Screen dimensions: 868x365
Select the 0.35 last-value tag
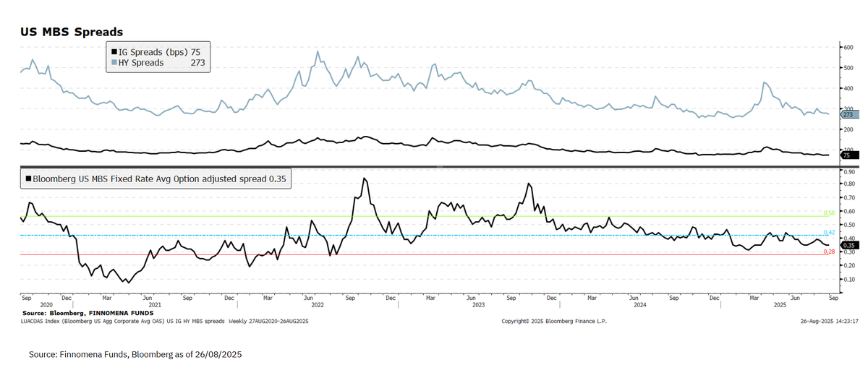(x=847, y=246)
